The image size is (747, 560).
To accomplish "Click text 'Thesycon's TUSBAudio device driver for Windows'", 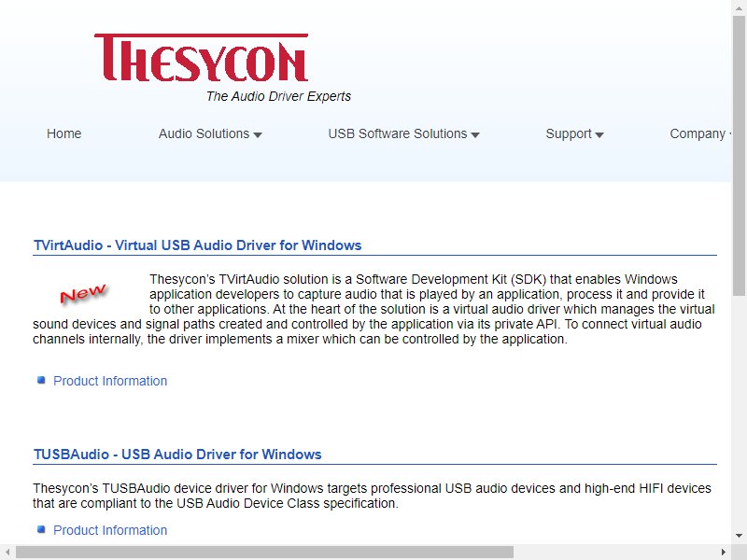I will click(178, 488).
